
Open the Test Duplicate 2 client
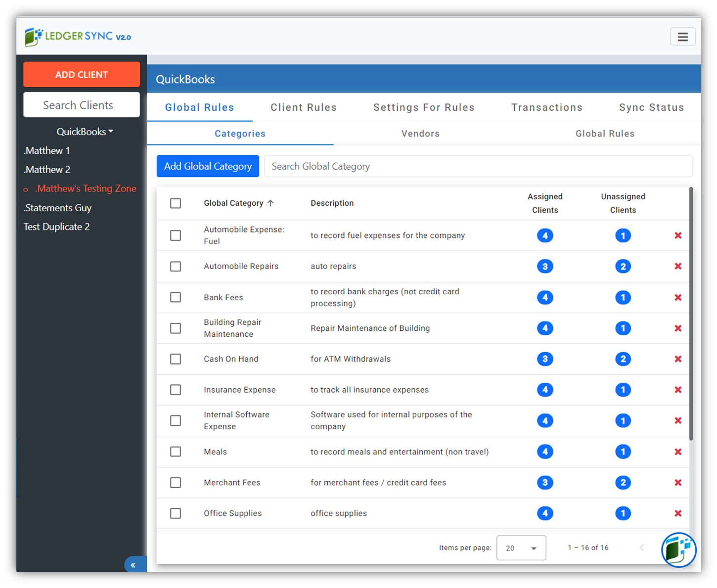(x=56, y=226)
